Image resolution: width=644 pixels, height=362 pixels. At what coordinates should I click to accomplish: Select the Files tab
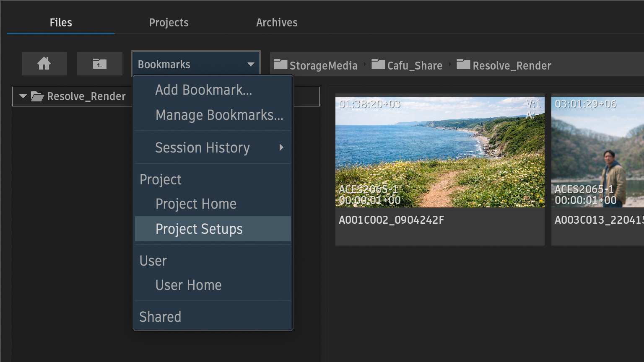click(x=61, y=23)
